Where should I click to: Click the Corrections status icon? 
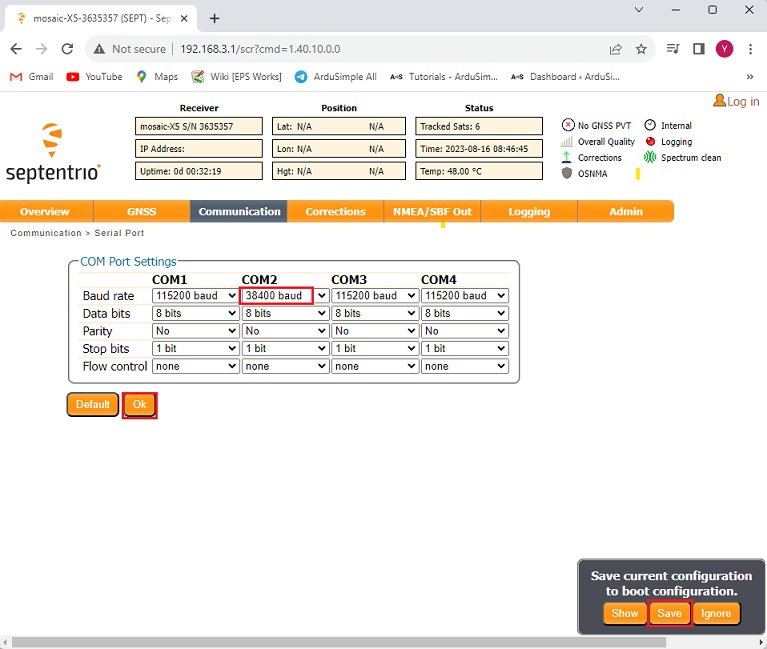[568, 158]
